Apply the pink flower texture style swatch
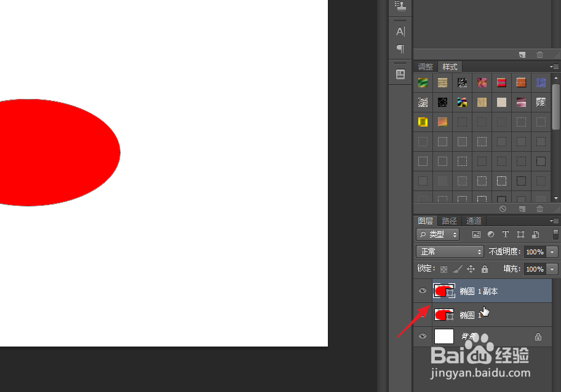This screenshot has height=392, width=561. (x=482, y=83)
